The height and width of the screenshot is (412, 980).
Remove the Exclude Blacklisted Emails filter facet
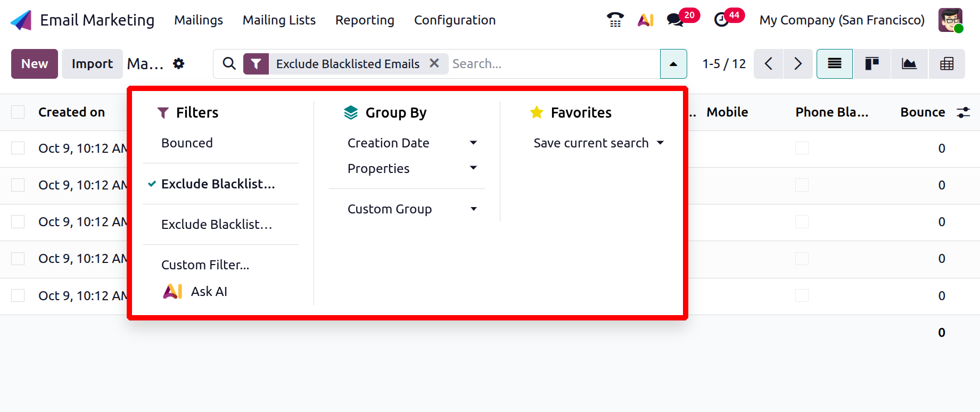point(434,63)
